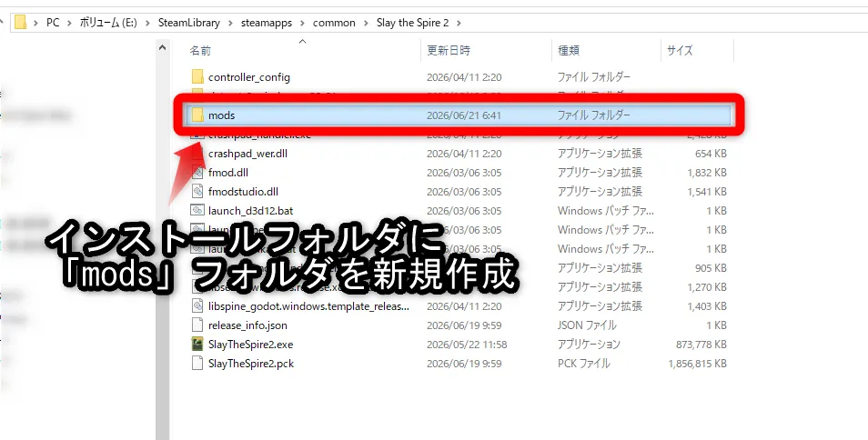Click the SlayTheSpire2.pck file icon
The width and height of the screenshot is (868, 440).
click(197, 364)
